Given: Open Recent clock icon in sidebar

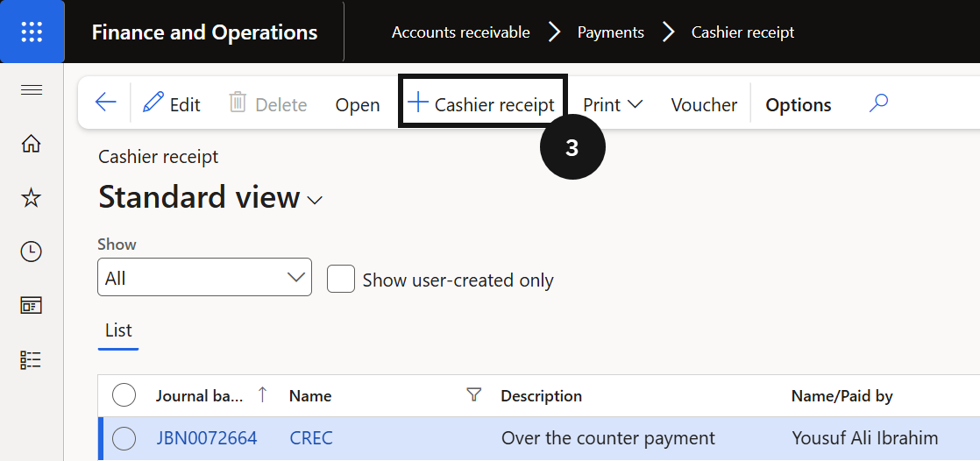Looking at the screenshot, I should point(32,252).
